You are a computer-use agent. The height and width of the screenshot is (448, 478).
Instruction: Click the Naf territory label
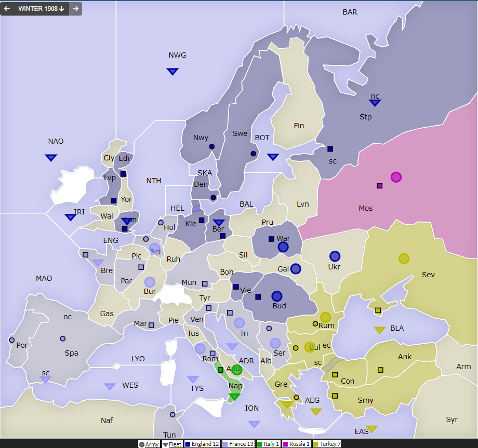107,420
